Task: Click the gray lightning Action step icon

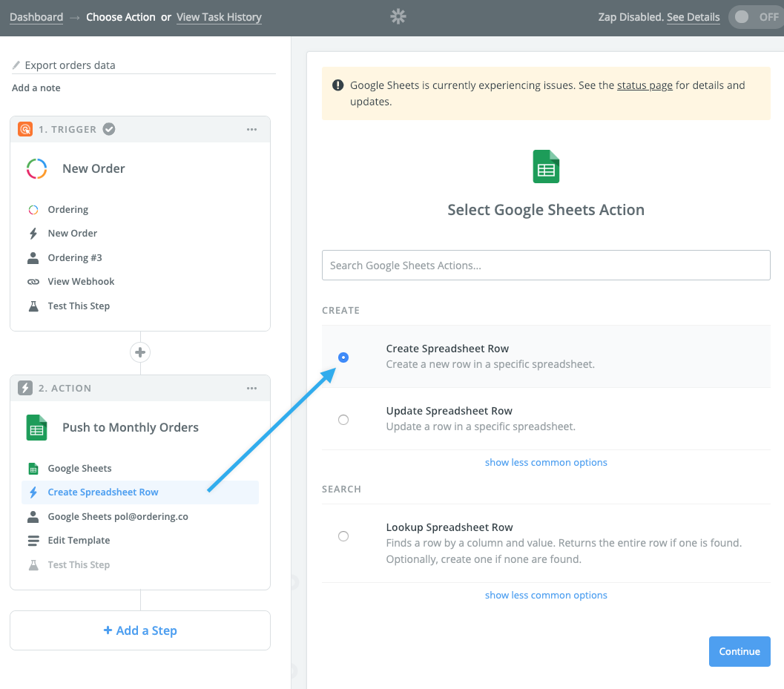Action: (25, 388)
